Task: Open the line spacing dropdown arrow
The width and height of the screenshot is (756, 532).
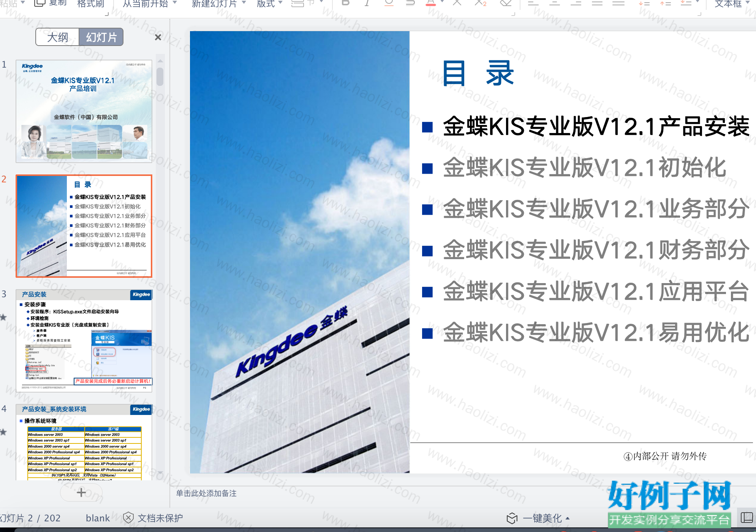Action: pos(697,2)
